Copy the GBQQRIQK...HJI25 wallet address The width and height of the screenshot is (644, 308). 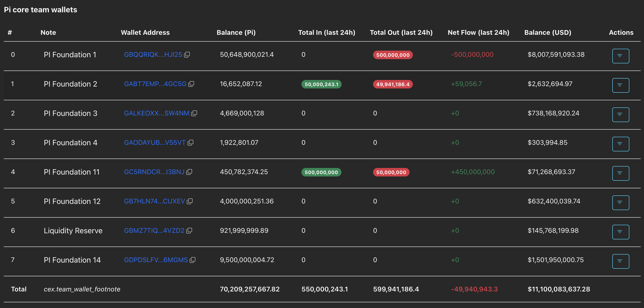click(x=187, y=54)
